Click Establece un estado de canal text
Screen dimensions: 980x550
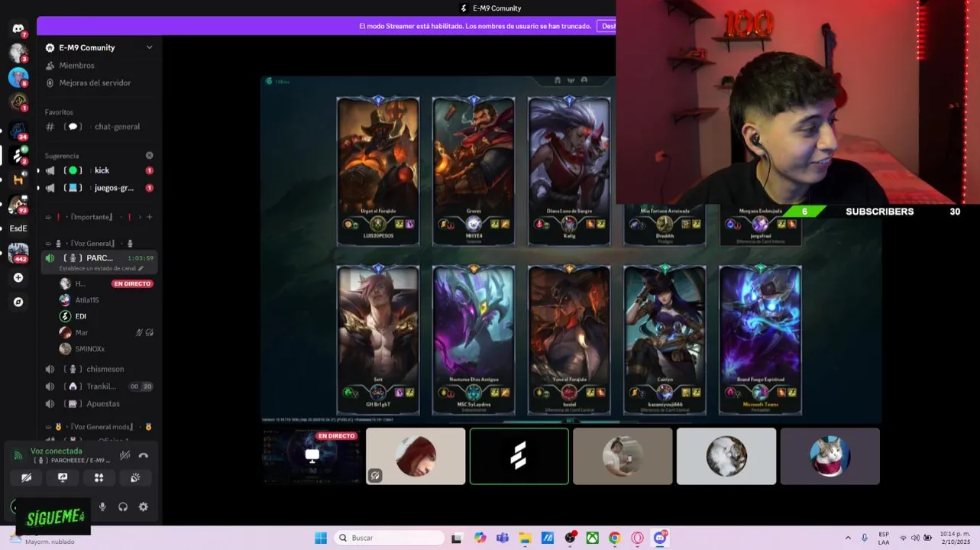click(97, 269)
